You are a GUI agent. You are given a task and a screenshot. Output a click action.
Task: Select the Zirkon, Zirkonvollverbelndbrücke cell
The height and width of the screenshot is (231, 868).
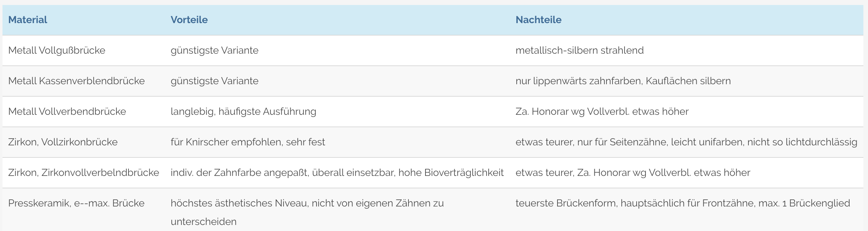point(83,173)
